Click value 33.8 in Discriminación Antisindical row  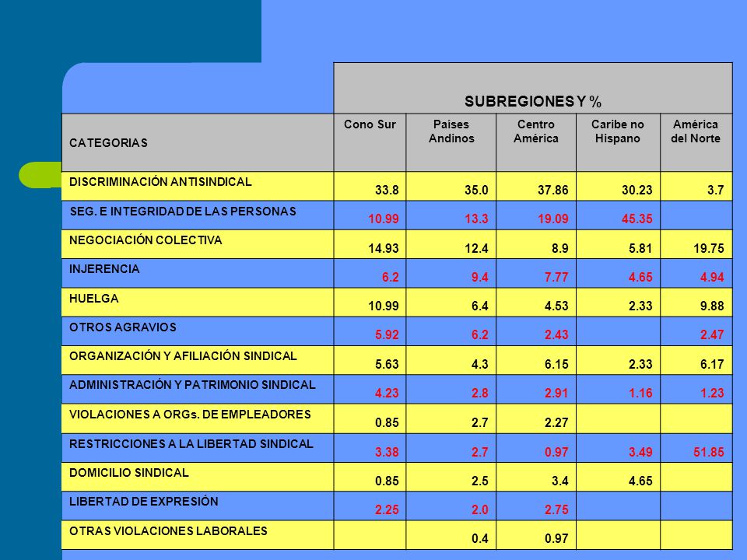pyautogui.click(x=387, y=190)
